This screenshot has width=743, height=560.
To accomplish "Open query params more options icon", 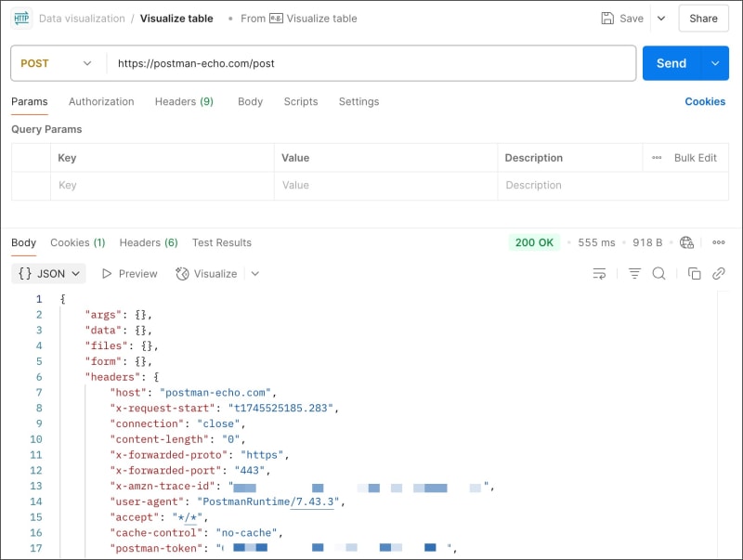I will pyautogui.click(x=657, y=158).
